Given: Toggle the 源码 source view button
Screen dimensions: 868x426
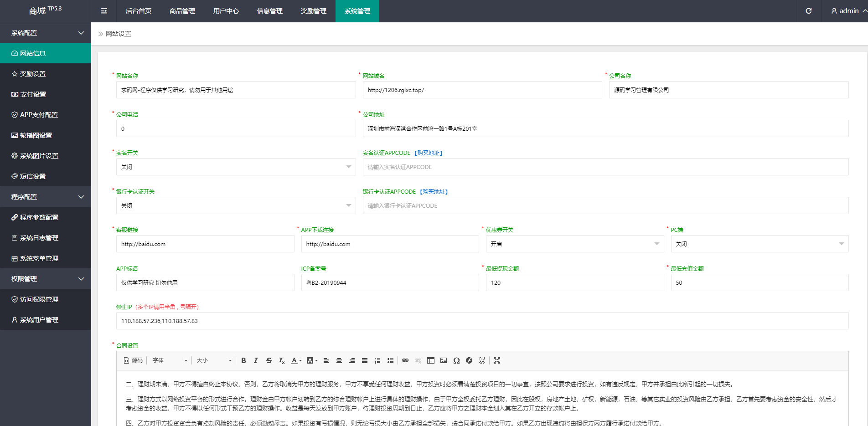Looking at the screenshot, I should coord(133,360).
